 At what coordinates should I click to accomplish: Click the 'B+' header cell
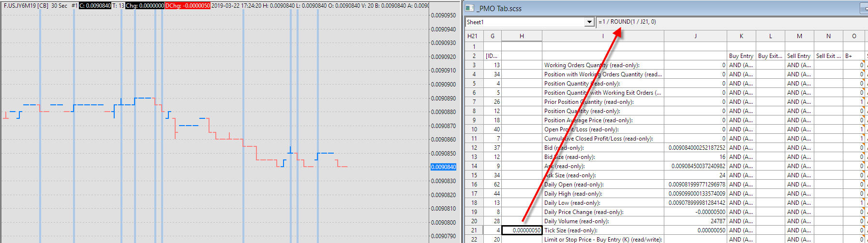pyautogui.click(x=854, y=56)
